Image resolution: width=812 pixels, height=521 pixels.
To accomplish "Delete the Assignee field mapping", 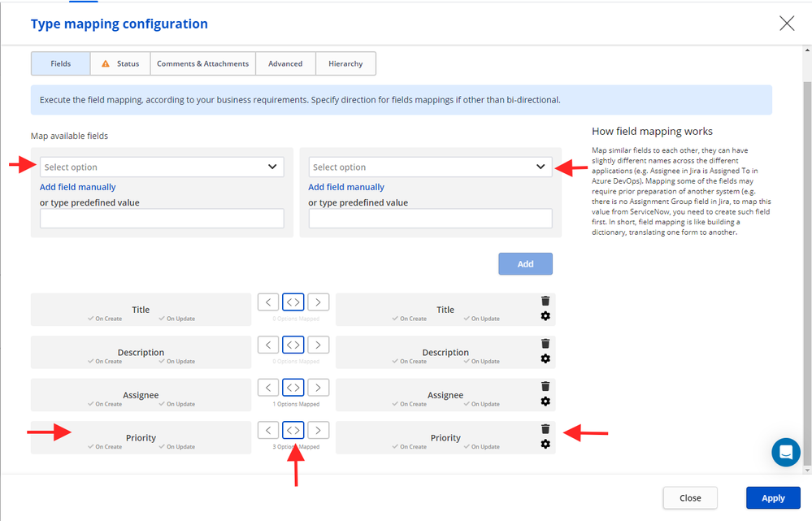I will (x=545, y=386).
